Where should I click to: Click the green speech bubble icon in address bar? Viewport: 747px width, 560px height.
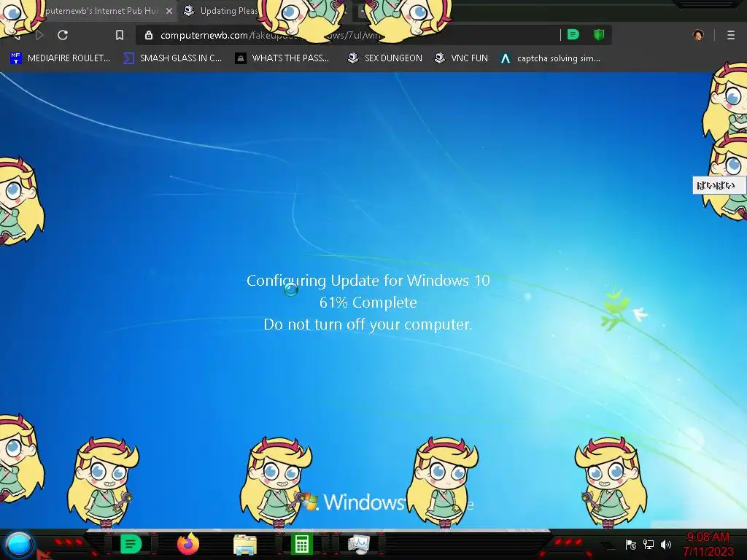(573, 34)
